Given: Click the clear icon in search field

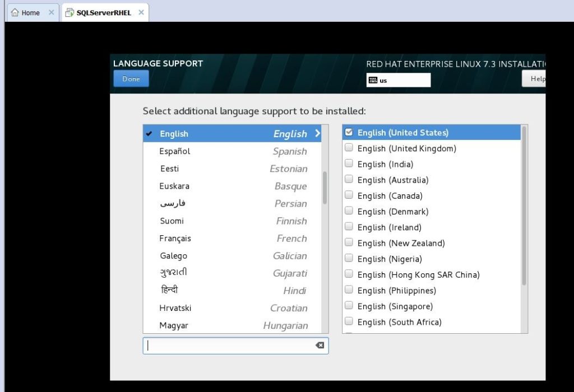Looking at the screenshot, I should click(320, 346).
